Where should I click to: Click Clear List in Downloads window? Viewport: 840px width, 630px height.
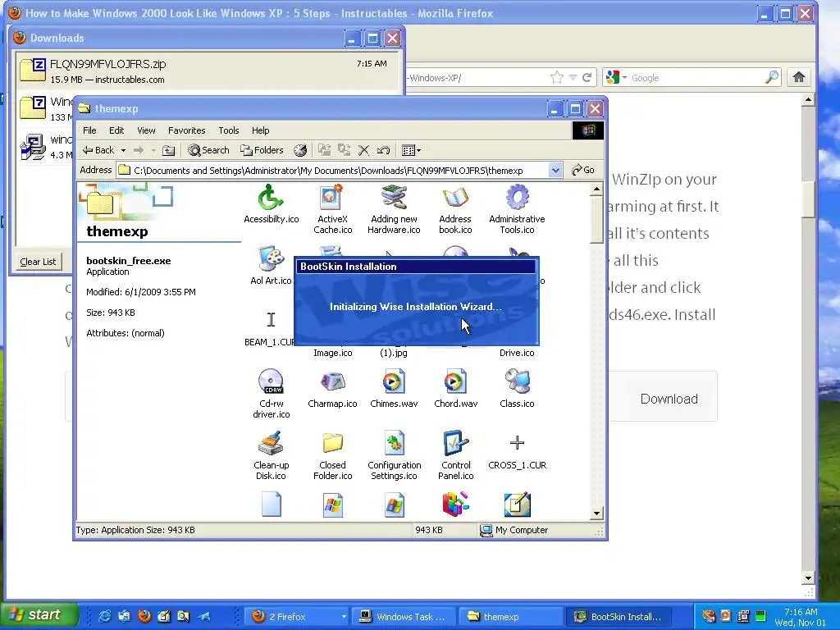click(x=38, y=262)
